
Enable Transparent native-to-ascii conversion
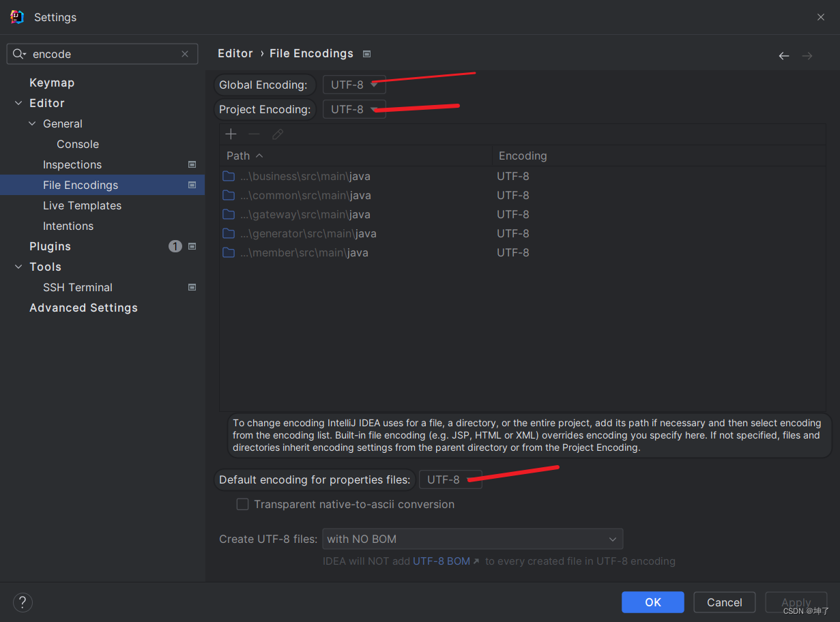tap(242, 504)
